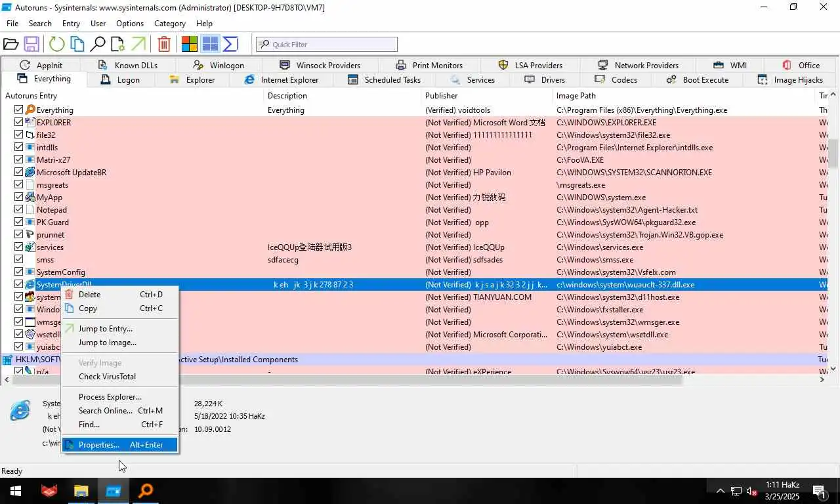This screenshot has width=840, height=504.
Task: Switch to the Services tab
Action: tap(473, 79)
